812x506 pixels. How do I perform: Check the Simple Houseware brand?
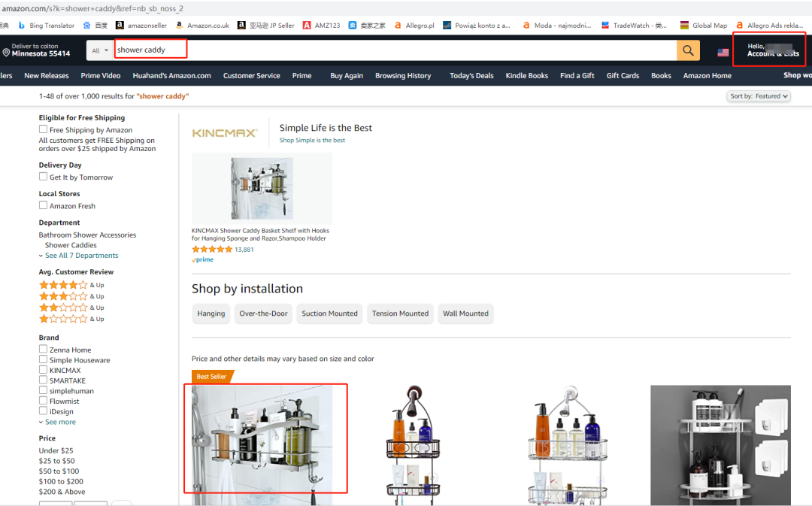(x=43, y=359)
